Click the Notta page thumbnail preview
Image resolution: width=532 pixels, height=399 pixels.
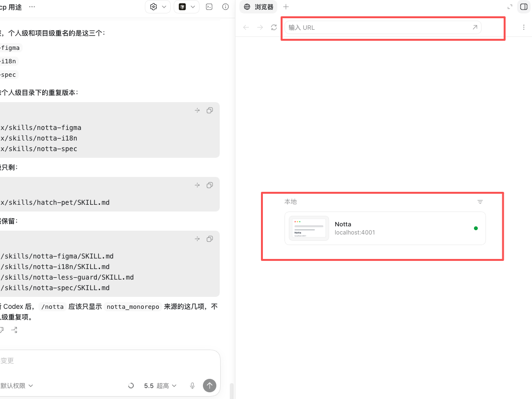point(309,228)
